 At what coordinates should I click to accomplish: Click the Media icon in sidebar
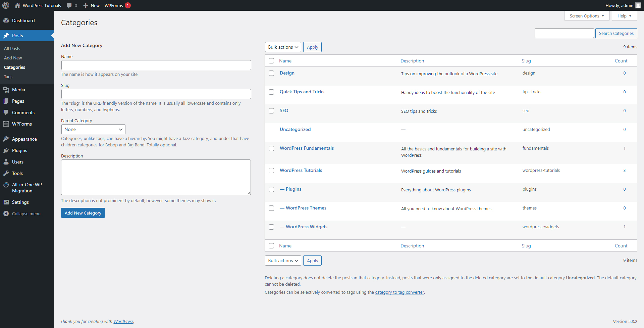coord(6,90)
